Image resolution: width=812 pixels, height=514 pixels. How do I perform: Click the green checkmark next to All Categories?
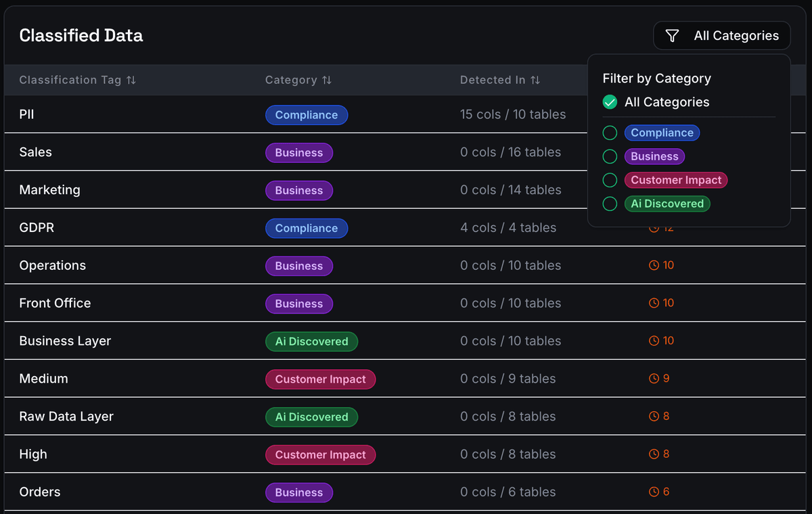click(x=609, y=101)
